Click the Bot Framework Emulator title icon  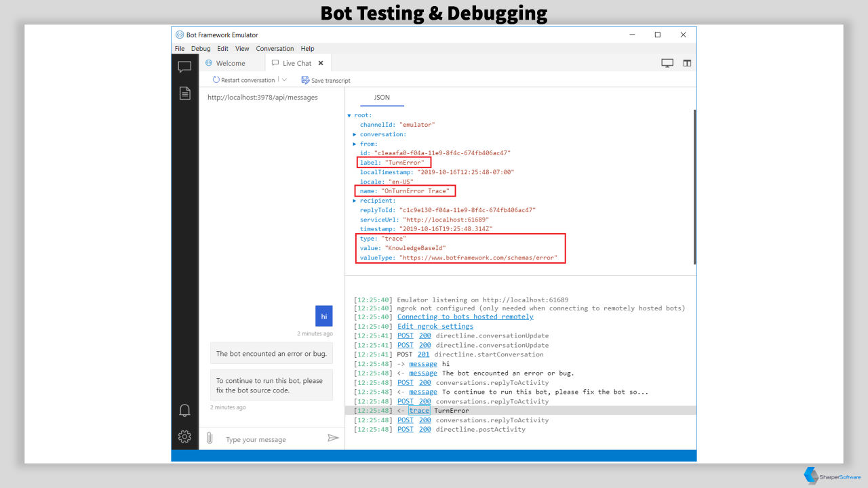(180, 35)
